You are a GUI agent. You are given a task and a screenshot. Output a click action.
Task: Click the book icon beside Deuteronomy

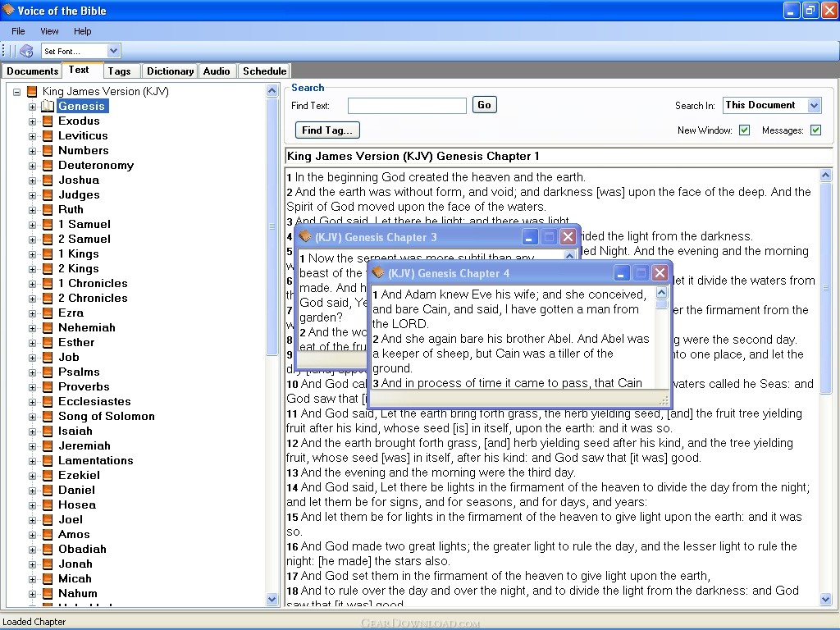48,166
